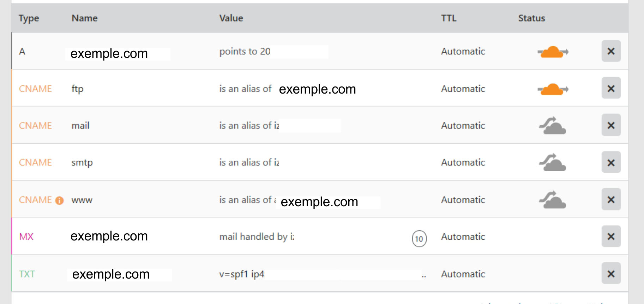Screen dimensions: 644x304
Task: Click the smtp record name
Action: pos(82,163)
